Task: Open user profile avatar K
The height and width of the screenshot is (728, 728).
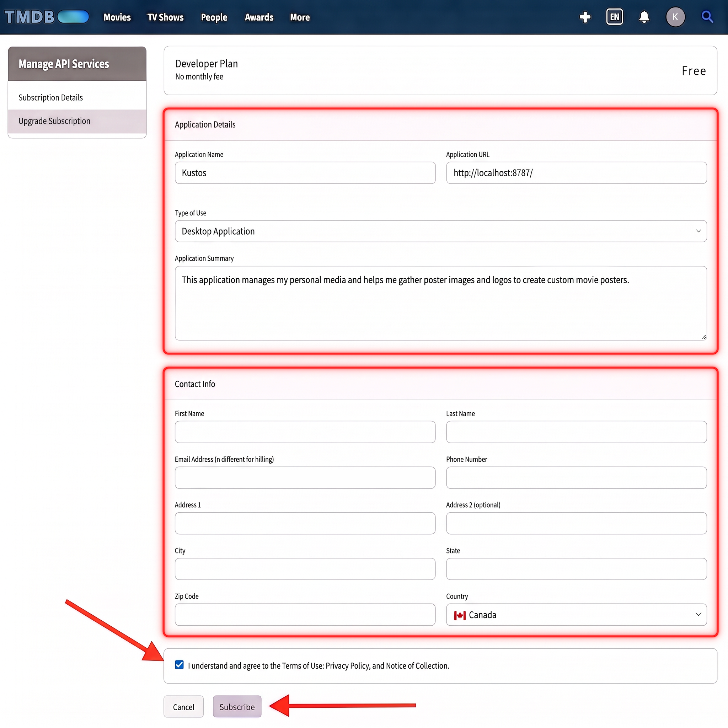Action: tap(675, 17)
